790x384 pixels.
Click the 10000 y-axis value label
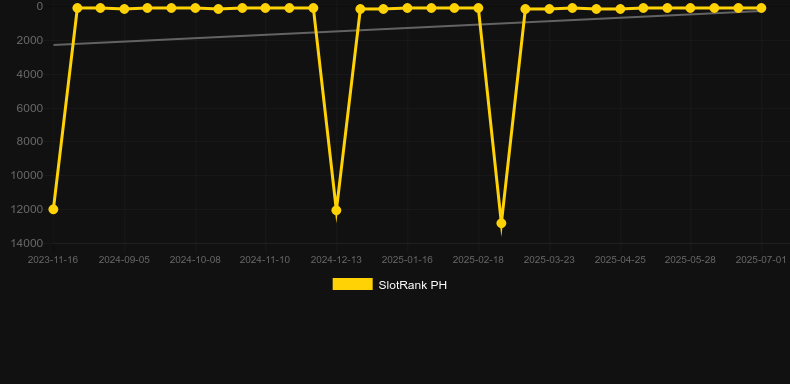(x=27, y=175)
